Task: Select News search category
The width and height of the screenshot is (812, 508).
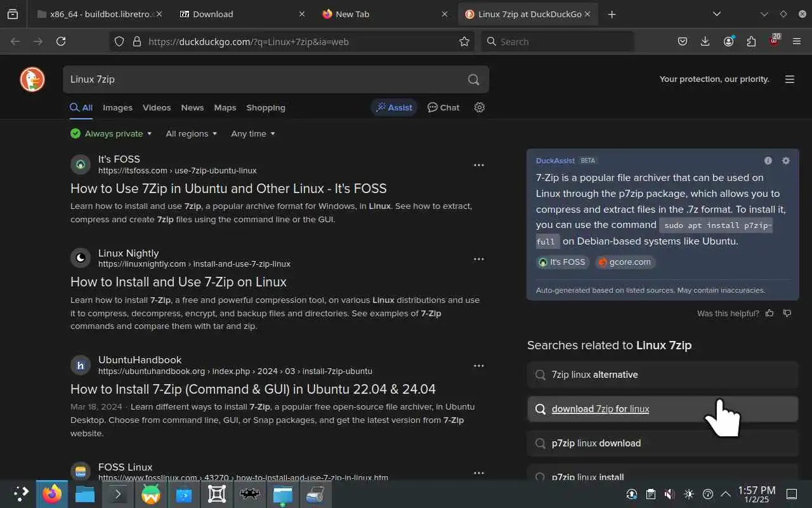Action: coord(192,107)
